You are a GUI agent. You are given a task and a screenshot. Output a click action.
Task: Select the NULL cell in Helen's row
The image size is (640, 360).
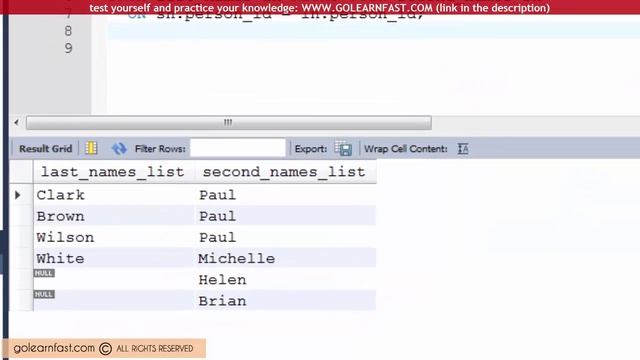(114, 280)
